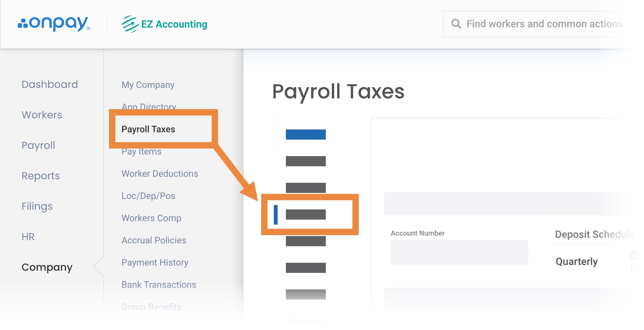Image resolution: width=644 pixels, height=330 pixels.
Task: View Accrual Policies
Action: [154, 240]
